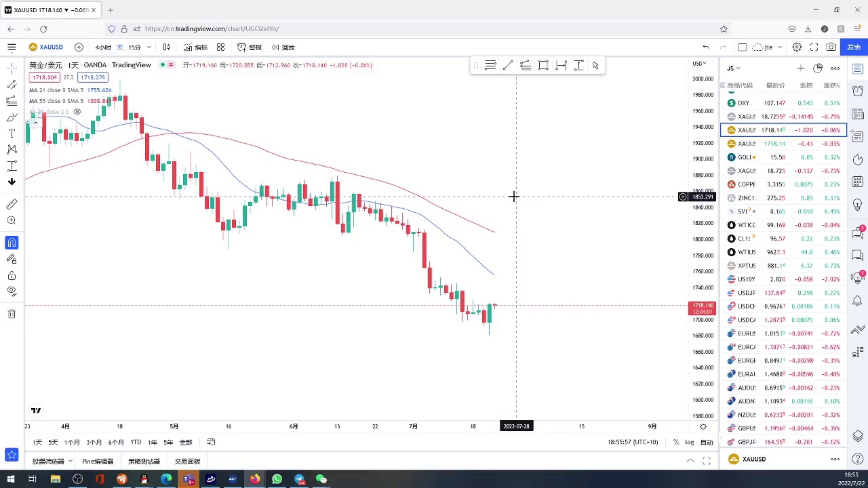Click the zoom in magnifier tool
Image resolution: width=868 pixels, height=488 pixels.
(x=12, y=220)
